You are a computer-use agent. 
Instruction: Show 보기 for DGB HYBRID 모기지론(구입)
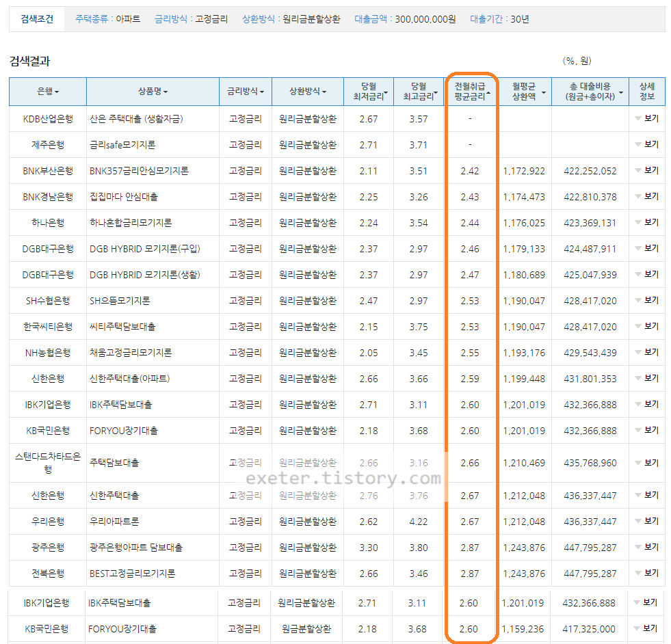point(647,248)
